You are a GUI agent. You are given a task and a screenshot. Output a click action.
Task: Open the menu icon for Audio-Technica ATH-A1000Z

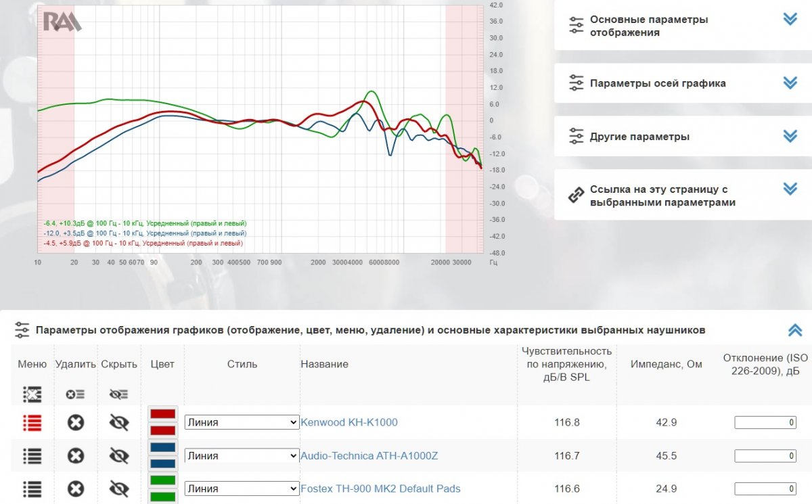pos(32,456)
